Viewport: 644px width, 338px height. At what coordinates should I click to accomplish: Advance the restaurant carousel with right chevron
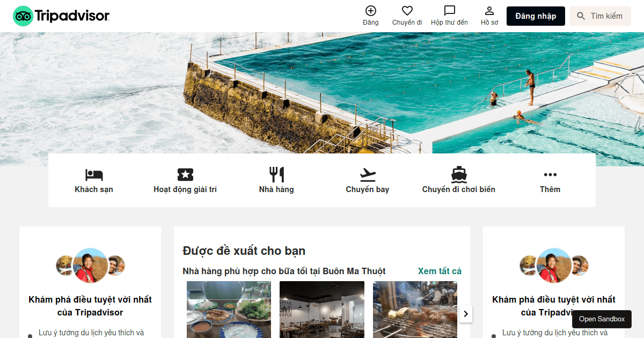tap(465, 314)
